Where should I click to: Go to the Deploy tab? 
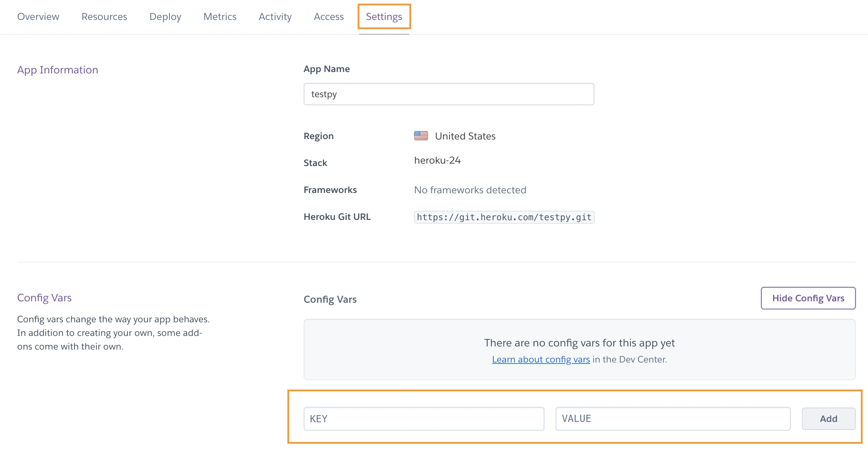[x=165, y=16]
